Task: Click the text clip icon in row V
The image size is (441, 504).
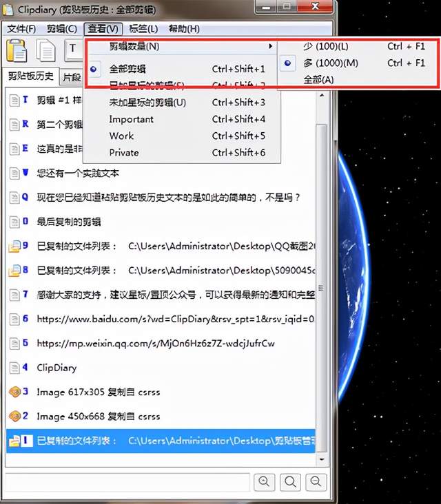Action: pyautogui.click(x=14, y=174)
